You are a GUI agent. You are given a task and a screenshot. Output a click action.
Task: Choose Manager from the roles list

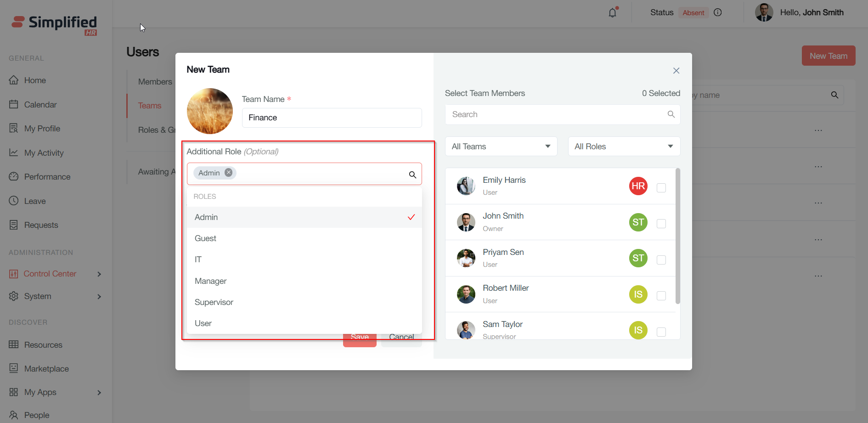click(211, 281)
